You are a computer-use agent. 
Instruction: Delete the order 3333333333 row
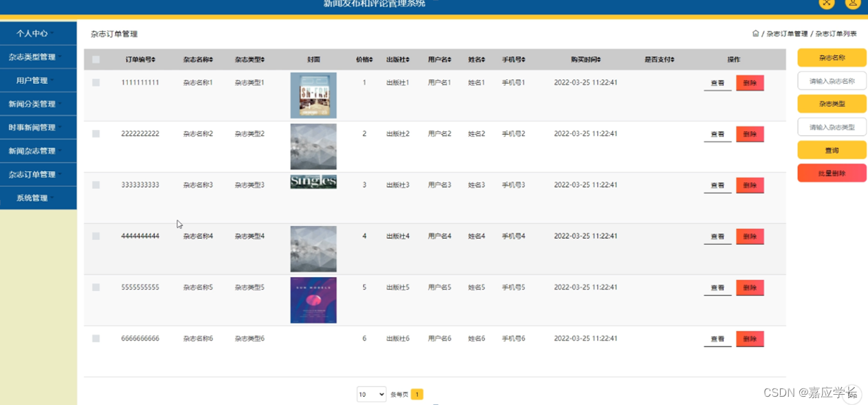tap(750, 186)
